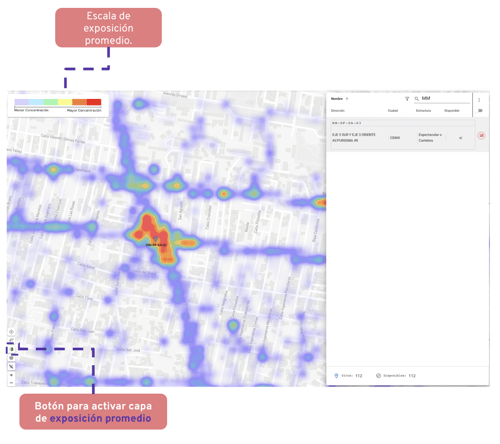Viewport: 500px width, 444px height.
Task: Click the site marker pin on the map
Action: pos(156,239)
